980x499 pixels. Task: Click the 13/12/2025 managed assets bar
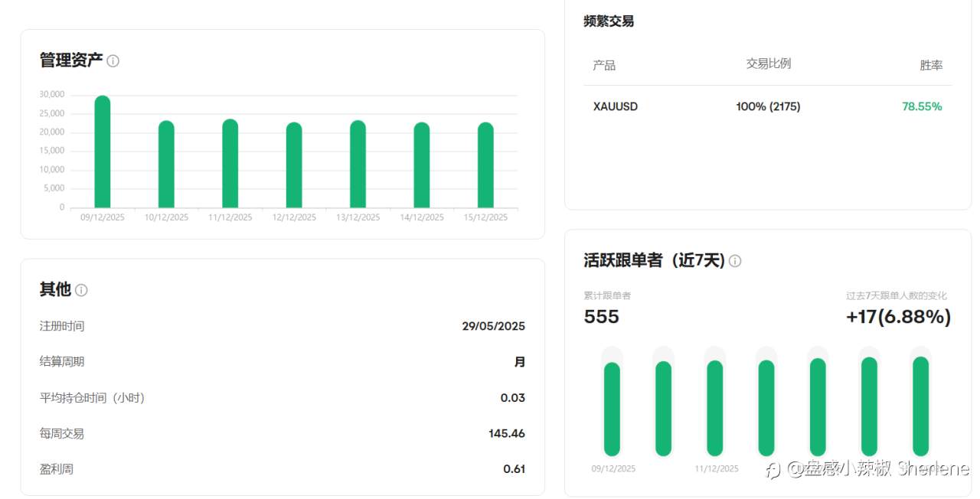pos(358,164)
